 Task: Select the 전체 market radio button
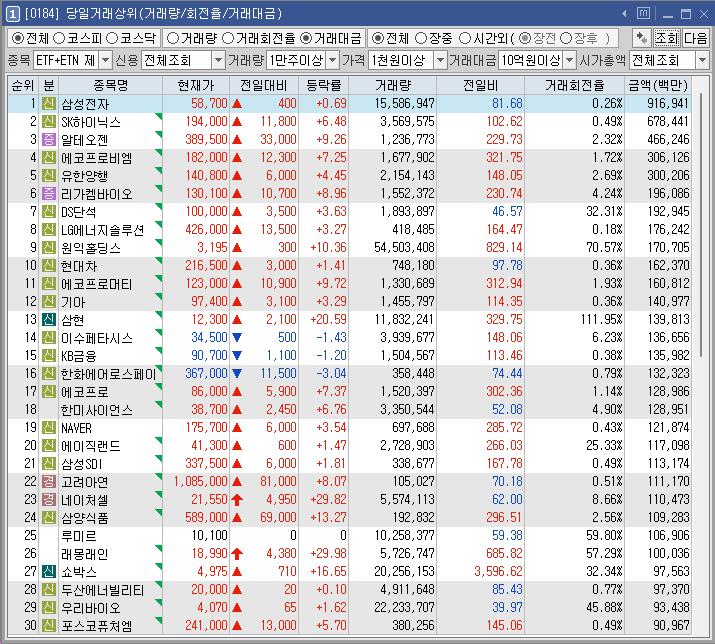click(x=17, y=38)
